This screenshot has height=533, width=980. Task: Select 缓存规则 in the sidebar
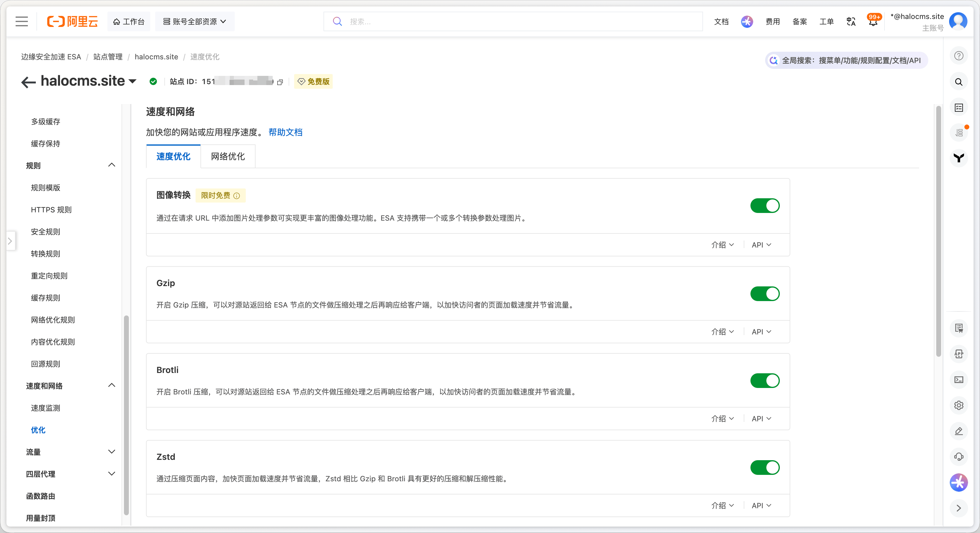tap(45, 298)
